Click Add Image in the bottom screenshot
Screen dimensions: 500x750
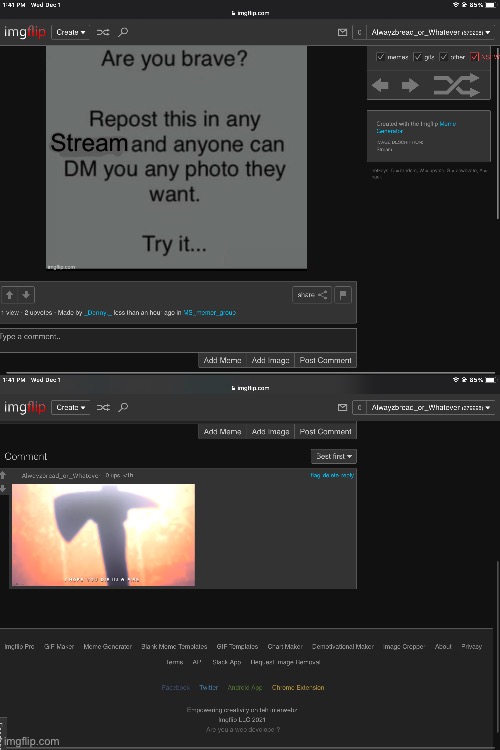(x=270, y=431)
